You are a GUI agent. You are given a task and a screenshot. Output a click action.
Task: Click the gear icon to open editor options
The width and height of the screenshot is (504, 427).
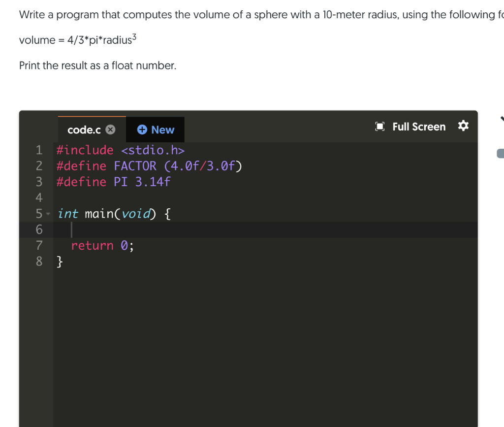click(463, 127)
